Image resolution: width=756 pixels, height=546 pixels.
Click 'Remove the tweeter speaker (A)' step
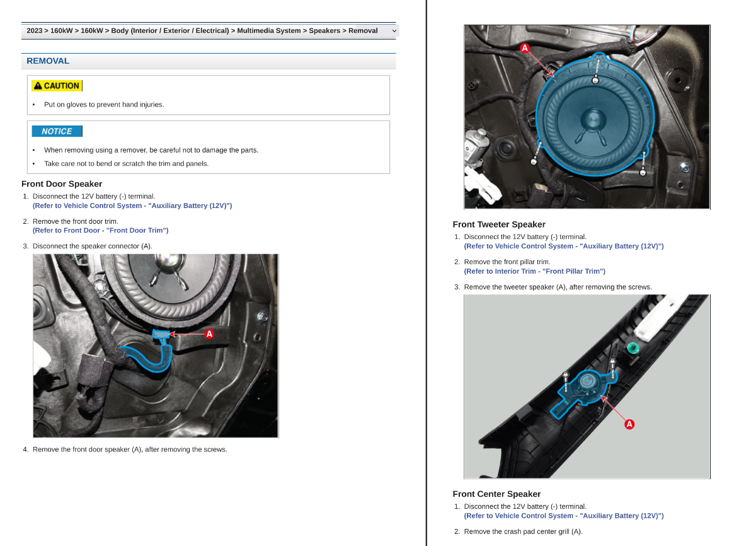(x=558, y=287)
